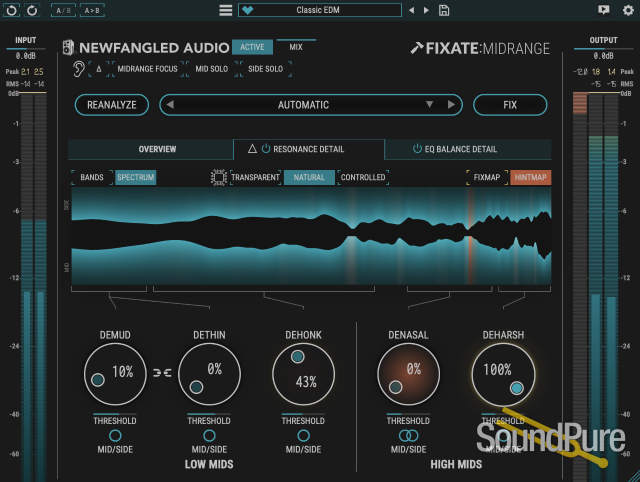Toggle link icon between DEMUD and DETHIN
The height and width of the screenshot is (482, 640).
162,373
